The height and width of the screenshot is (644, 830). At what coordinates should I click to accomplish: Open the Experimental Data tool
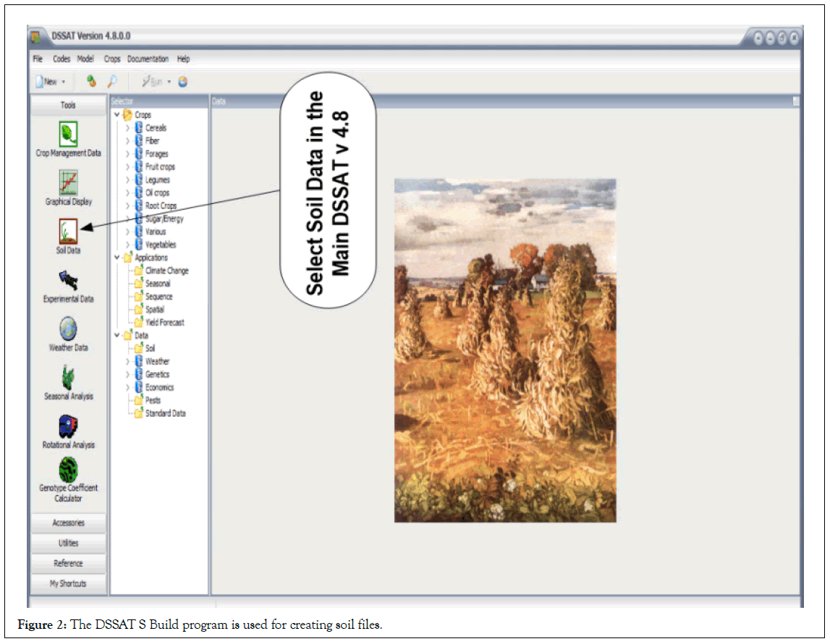point(68,280)
